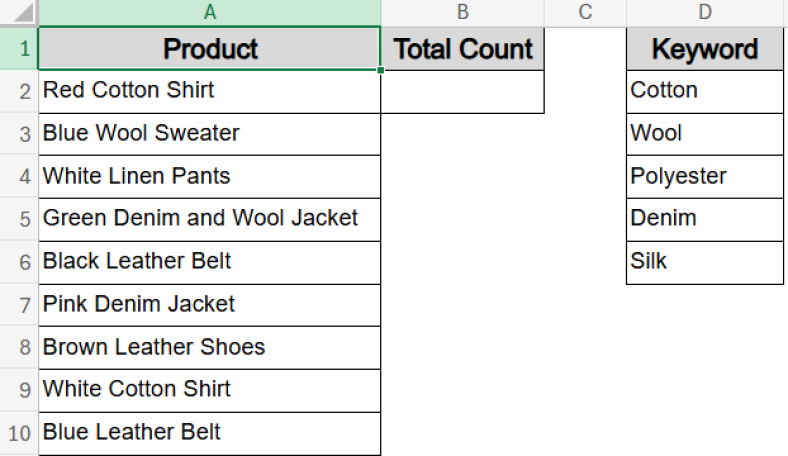Image resolution: width=788 pixels, height=456 pixels.
Task: Select column B header
Action: [462, 13]
